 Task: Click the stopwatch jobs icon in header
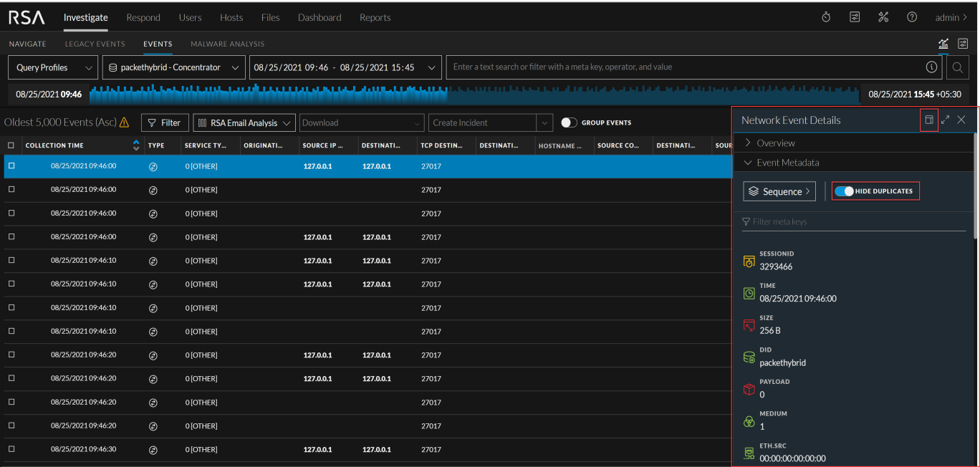(x=826, y=17)
